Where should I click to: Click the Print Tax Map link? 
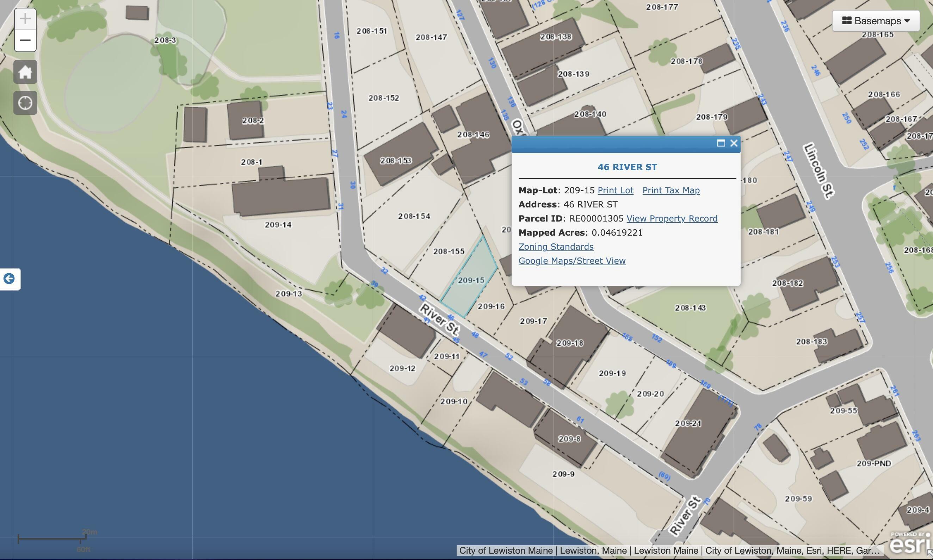pos(671,190)
